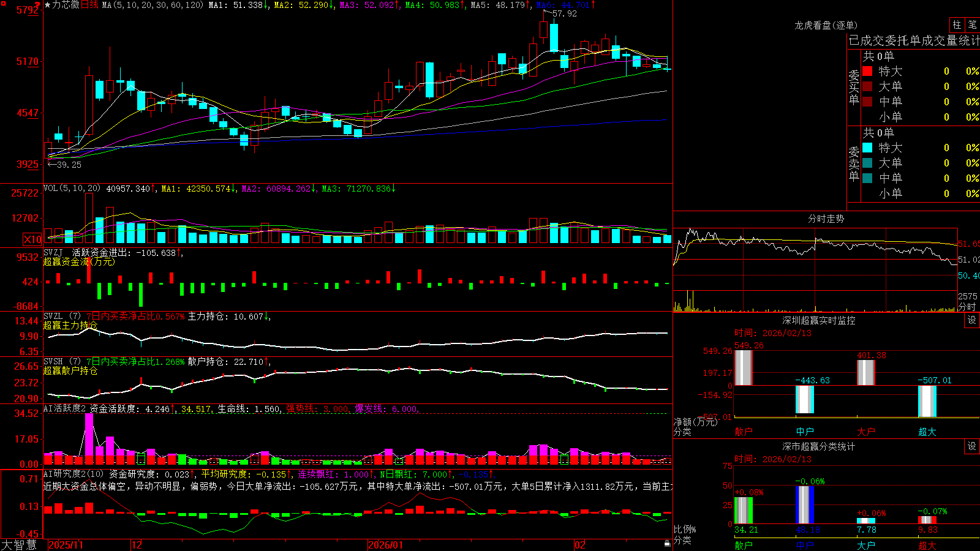Viewport: 980px width, 551px height.
Task: Click the red 特大 buy-order swatch
Action: (x=867, y=71)
